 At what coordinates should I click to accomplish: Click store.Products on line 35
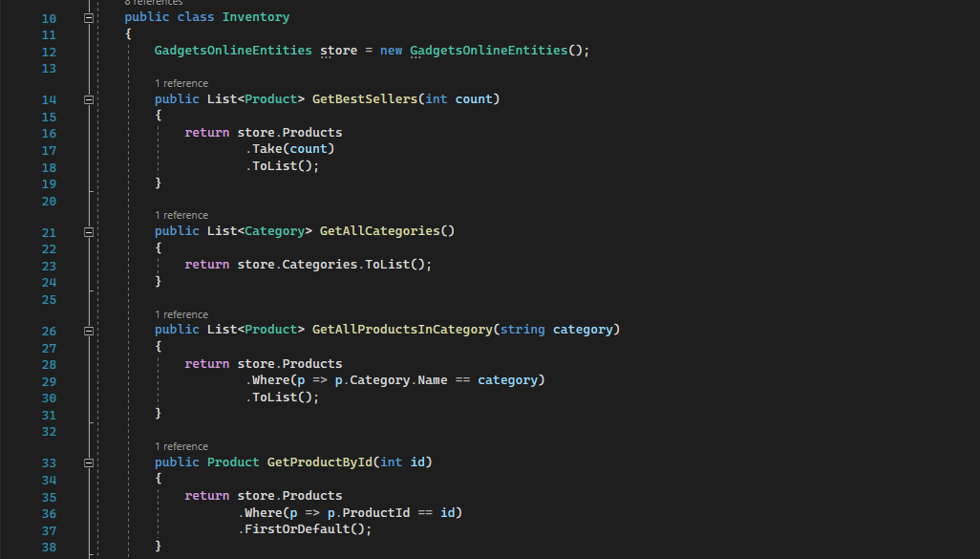coord(289,496)
